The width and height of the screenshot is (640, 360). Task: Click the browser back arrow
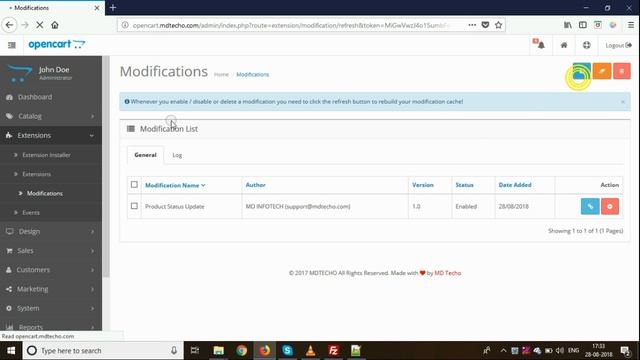coord(9,25)
